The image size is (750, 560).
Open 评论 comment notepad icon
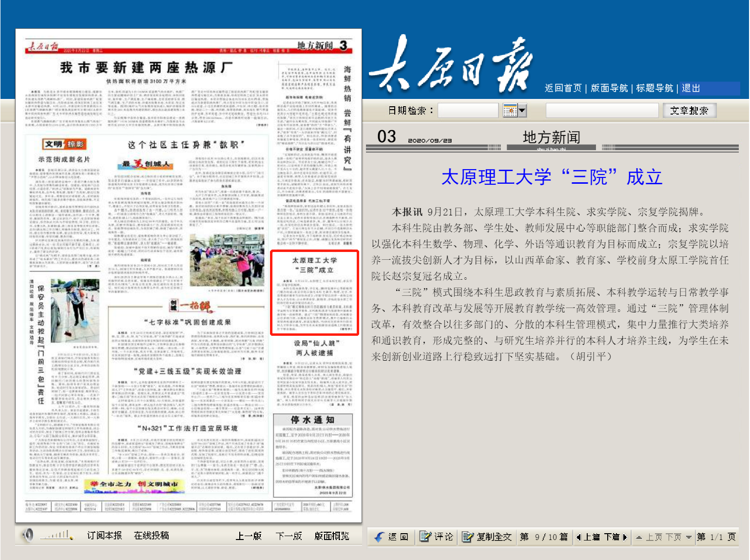[x=425, y=537]
